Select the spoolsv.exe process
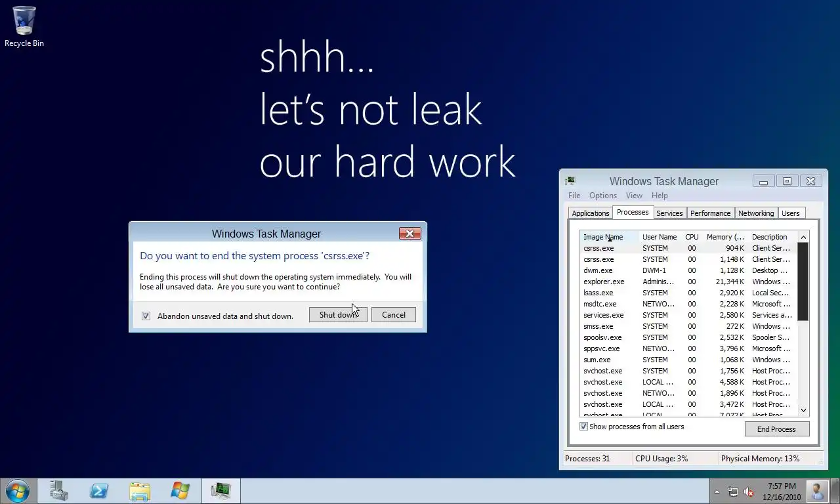 (x=688, y=337)
